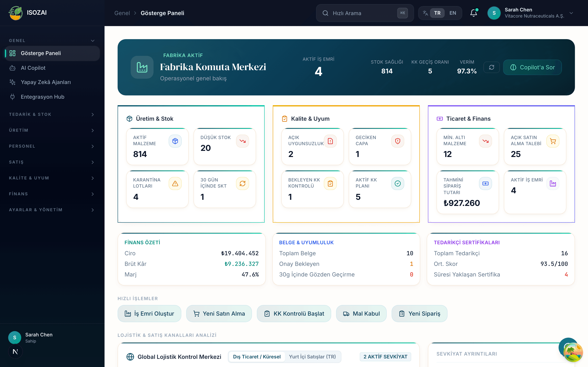The height and width of the screenshot is (367, 588).
Task: Switch language to EN
Action: click(453, 13)
